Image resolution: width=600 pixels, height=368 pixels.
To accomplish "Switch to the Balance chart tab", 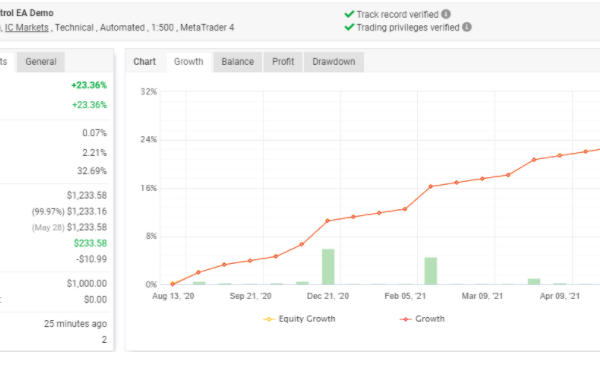I will tap(238, 62).
